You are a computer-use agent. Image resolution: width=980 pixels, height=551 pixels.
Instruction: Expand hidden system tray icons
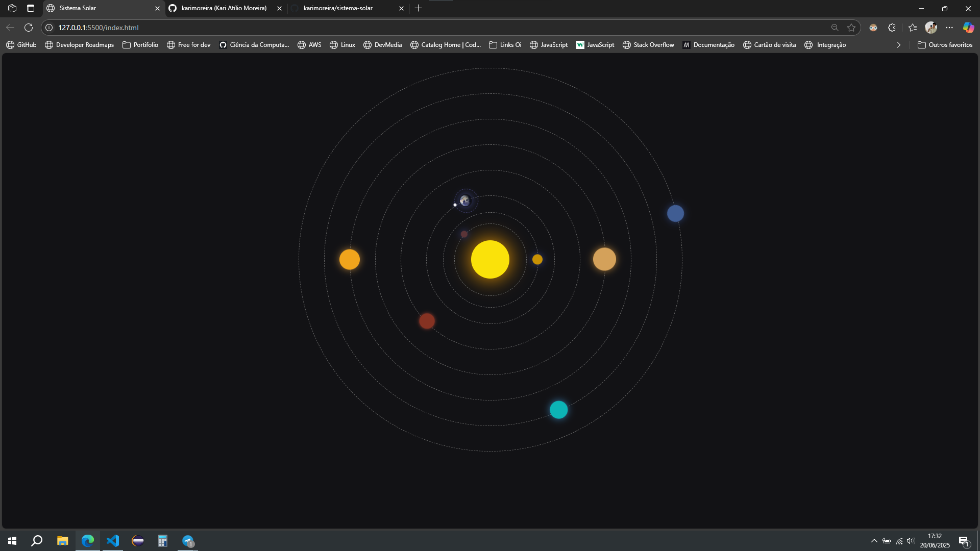pyautogui.click(x=874, y=541)
